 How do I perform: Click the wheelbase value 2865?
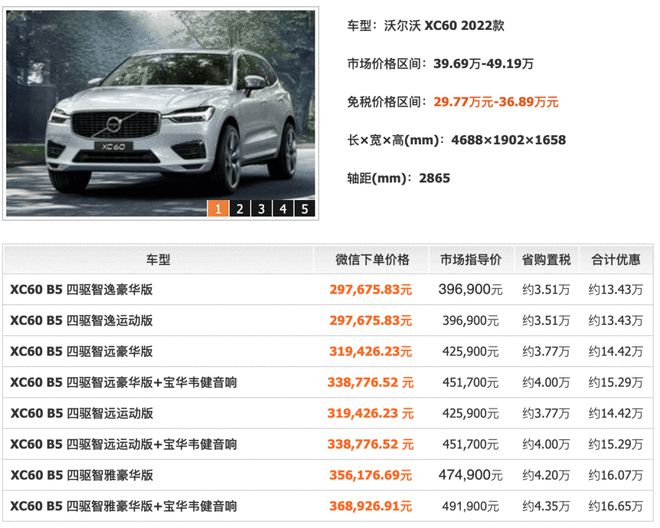click(434, 178)
